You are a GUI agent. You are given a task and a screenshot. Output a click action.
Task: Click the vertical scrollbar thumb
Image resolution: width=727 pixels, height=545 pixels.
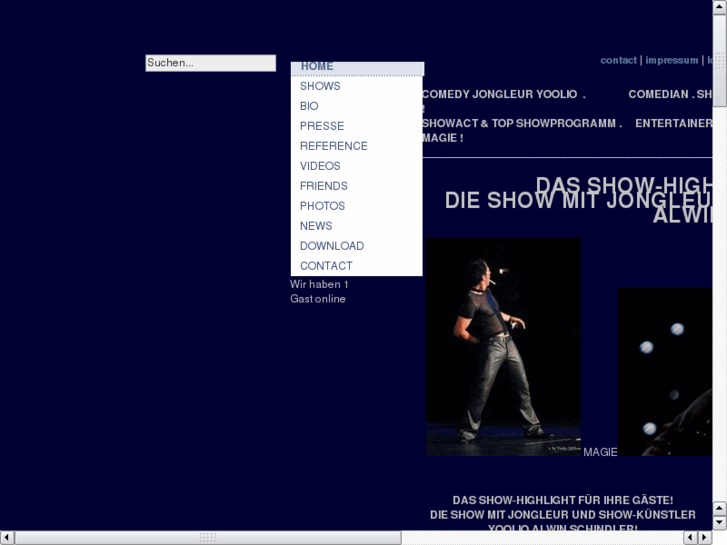click(720, 61)
